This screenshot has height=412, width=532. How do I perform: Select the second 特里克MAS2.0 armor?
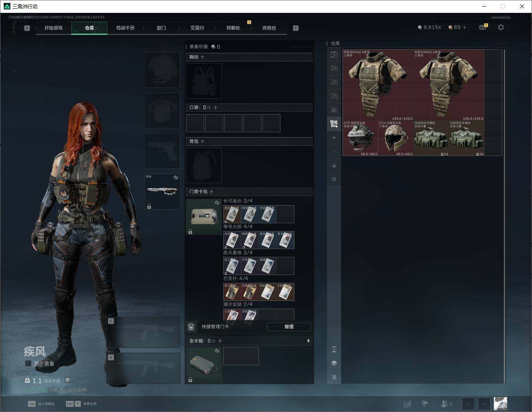(x=449, y=85)
